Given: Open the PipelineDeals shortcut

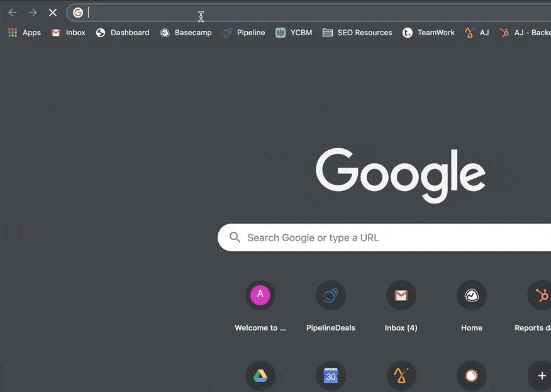Looking at the screenshot, I should pos(331,295).
